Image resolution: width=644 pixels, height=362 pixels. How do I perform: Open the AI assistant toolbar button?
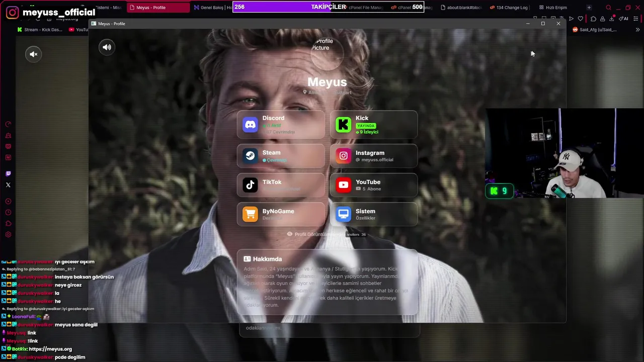pos(624,19)
